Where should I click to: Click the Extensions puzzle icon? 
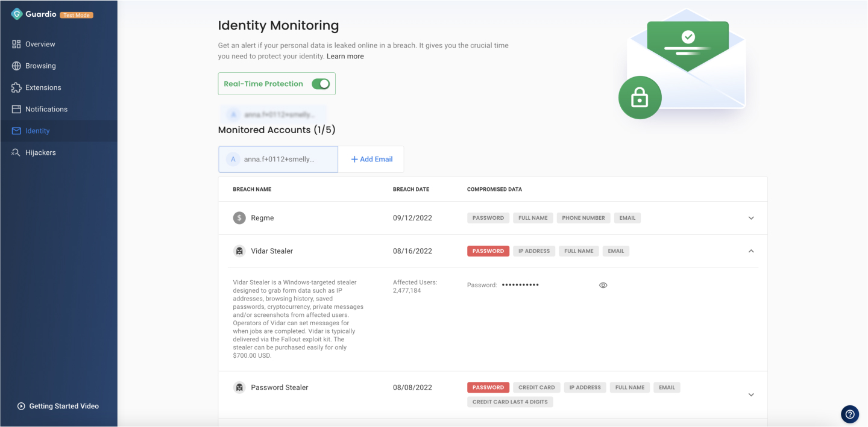coord(16,87)
